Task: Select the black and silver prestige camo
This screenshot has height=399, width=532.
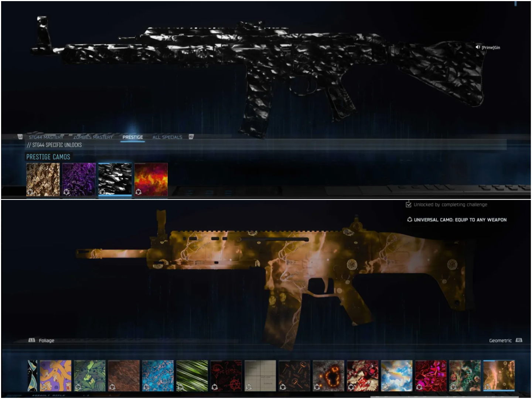Action: click(x=115, y=179)
